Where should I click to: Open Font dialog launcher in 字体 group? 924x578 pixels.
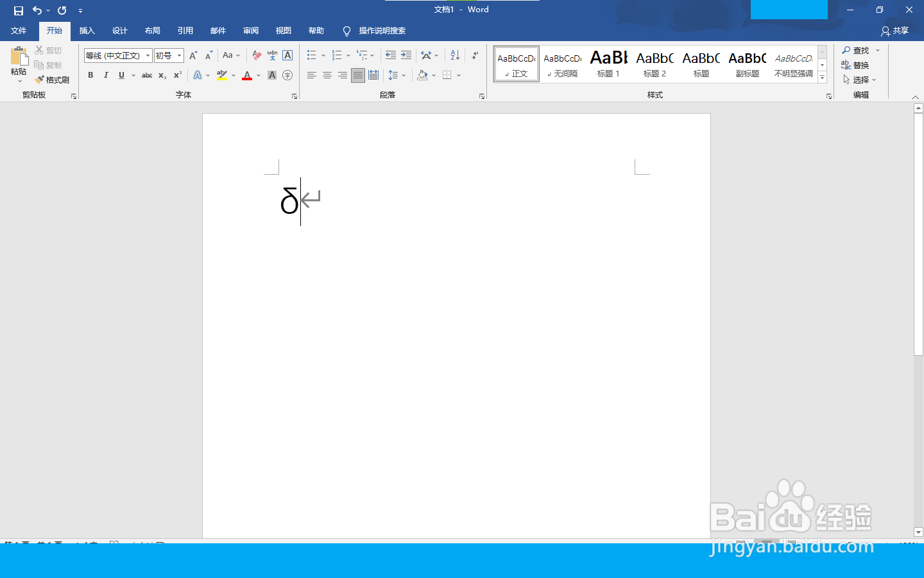click(295, 96)
